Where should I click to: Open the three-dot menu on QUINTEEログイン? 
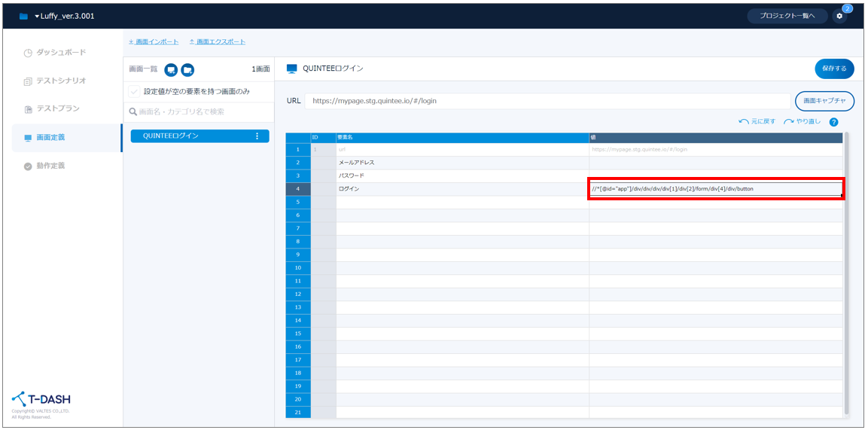(x=257, y=136)
